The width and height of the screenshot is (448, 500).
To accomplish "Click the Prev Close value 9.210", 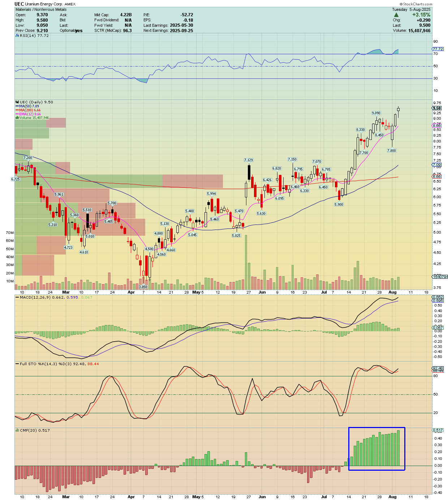I will click(42, 31).
